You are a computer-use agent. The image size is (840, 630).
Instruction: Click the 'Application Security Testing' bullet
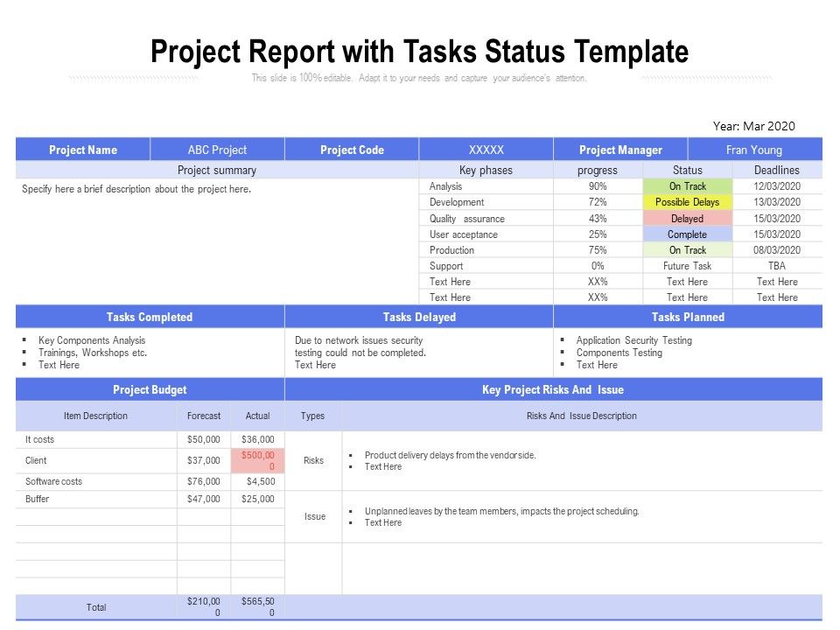pyautogui.click(x=633, y=340)
